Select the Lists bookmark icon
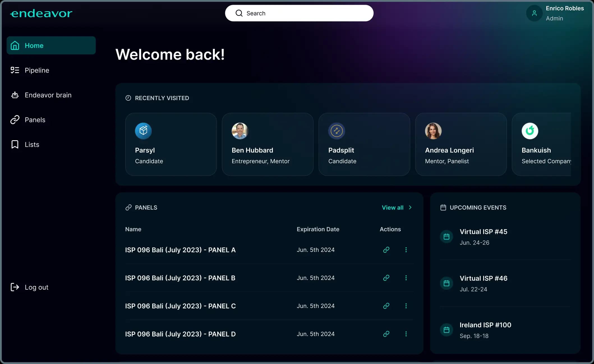Image resolution: width=594 pixels, height=364 pixels. click(x=15, y=144)
